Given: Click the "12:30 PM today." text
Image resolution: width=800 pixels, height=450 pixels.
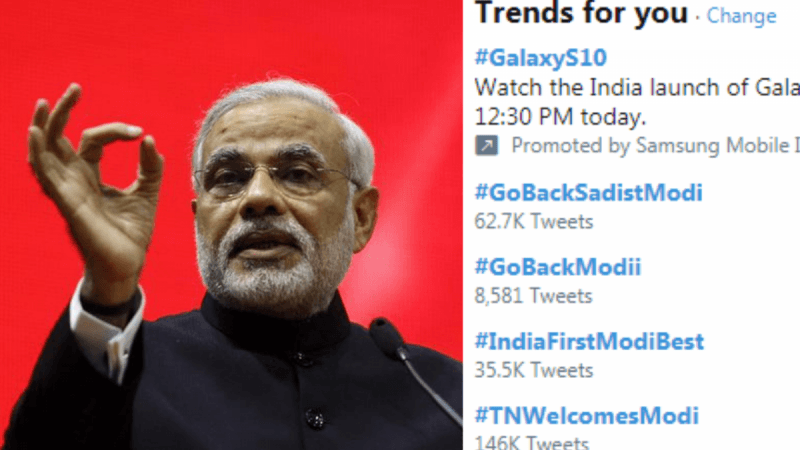Looking at the screenshot, I should [x=560, y=116].
